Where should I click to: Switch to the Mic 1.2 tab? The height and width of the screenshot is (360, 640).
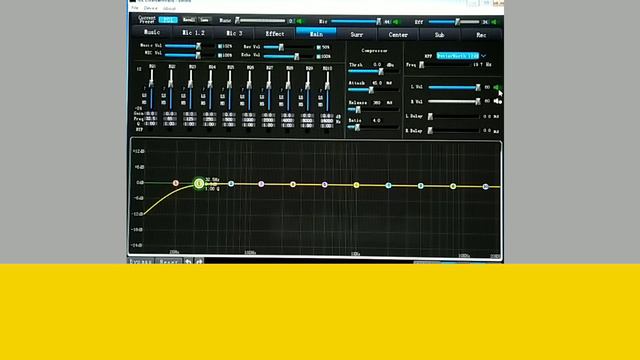pos(193,33)
